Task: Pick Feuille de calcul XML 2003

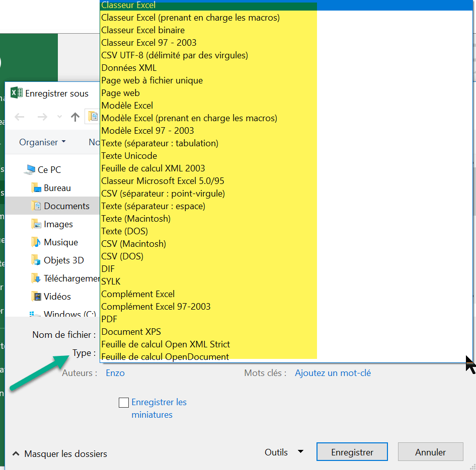Action: (x=286, y=168)
